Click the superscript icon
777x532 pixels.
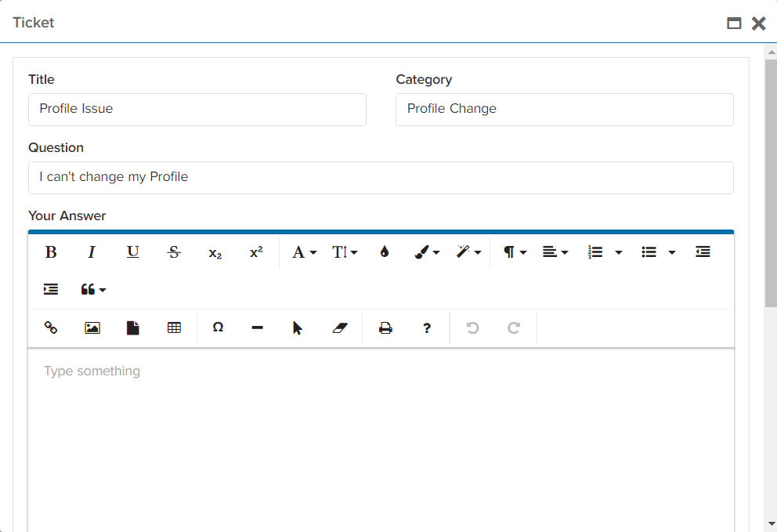[x=256, y=252]
